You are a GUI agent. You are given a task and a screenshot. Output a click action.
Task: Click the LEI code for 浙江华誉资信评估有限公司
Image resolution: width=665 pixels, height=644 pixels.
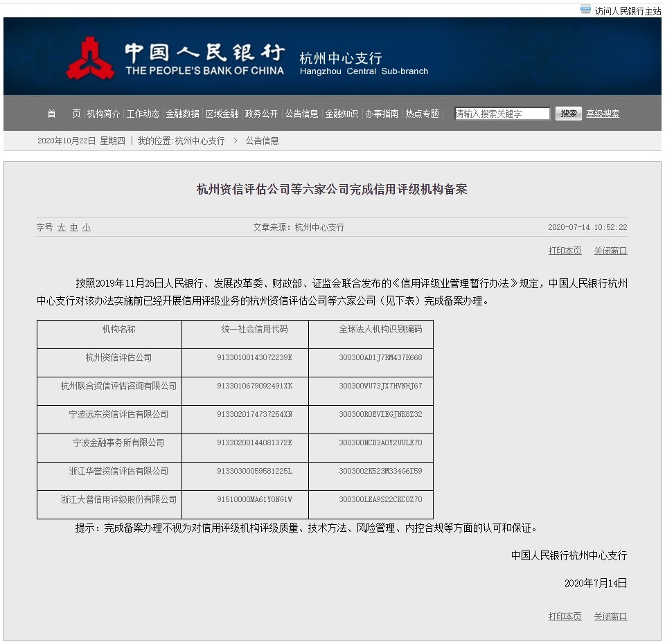coord(380,471)
